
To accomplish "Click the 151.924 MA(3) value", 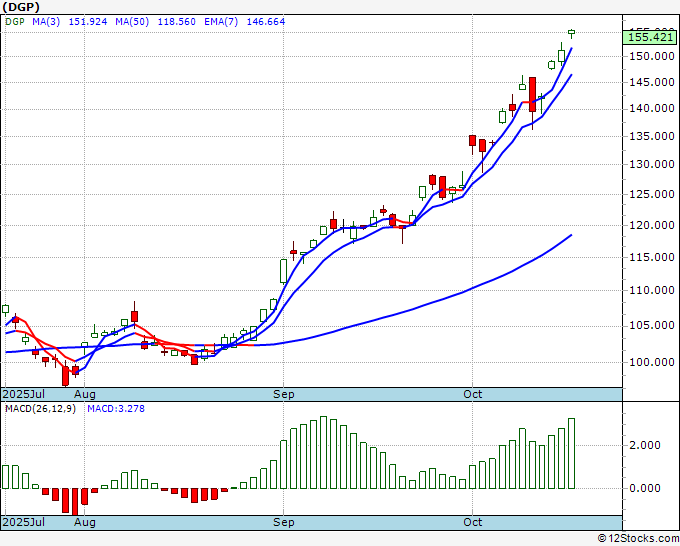I will point(88,22).
